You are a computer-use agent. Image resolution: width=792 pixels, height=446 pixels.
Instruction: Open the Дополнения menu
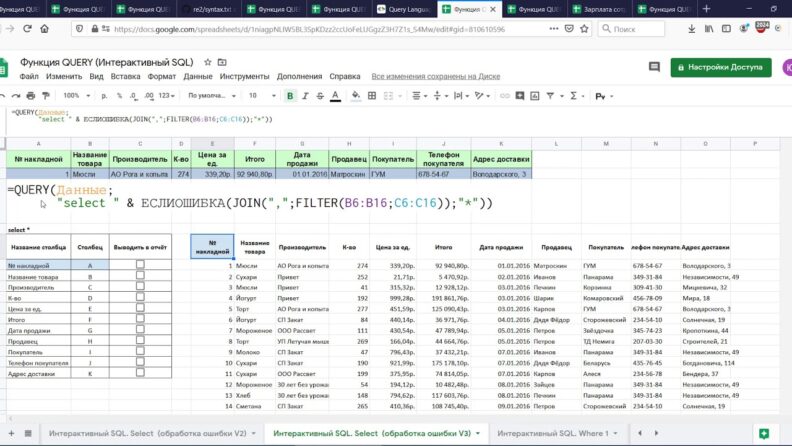click(299, 76)
